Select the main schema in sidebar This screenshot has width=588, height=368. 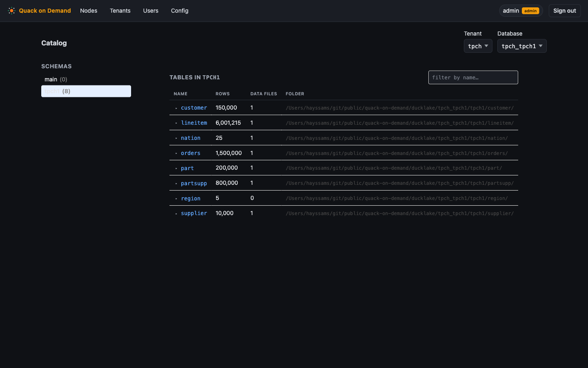[x=86, y=79]
